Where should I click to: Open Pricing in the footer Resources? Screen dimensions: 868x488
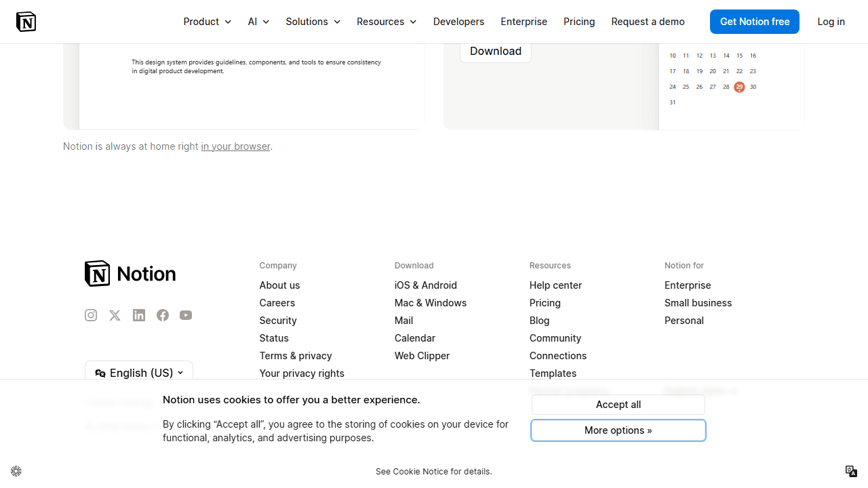click(545, 303)
